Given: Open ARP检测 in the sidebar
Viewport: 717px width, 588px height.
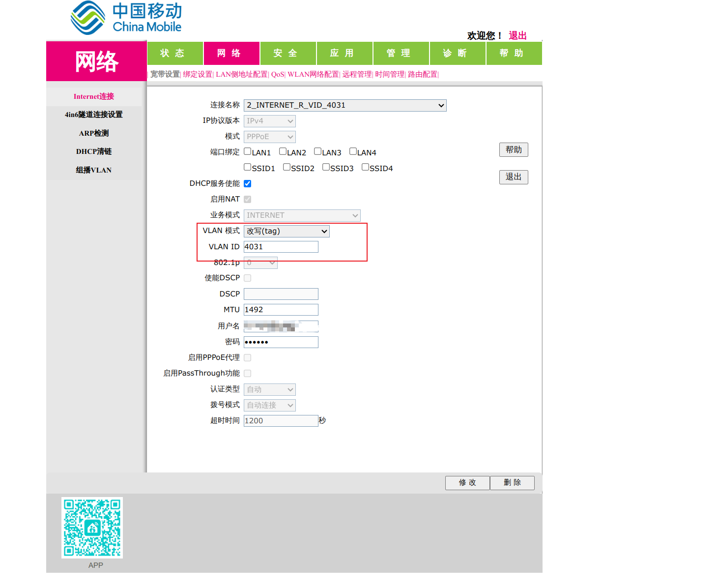Looking at the screenshot, I should [x=94, y=133].
